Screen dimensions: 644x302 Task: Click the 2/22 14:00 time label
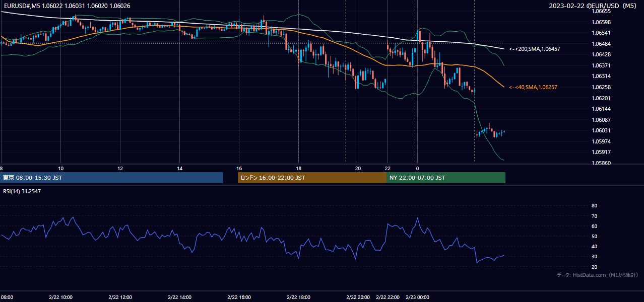coord(179,297)
